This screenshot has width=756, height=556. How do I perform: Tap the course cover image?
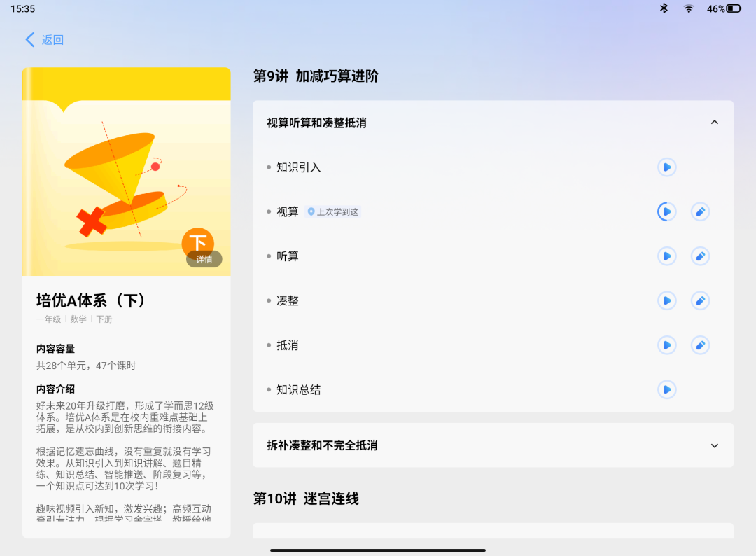(x=126, y=172)
